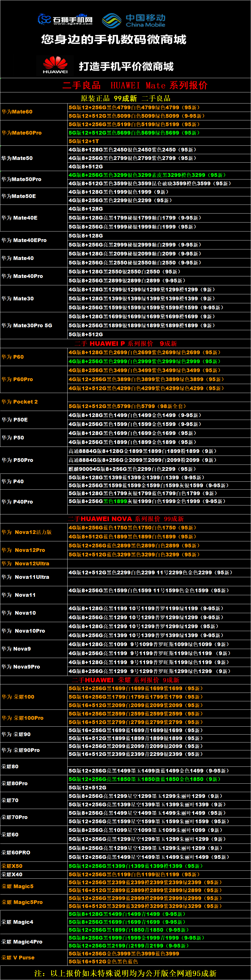Screen dimensions: 251x980
Task: Select the 荣耀 Magic5Pro model cell
Action: [x=34, y=902]
